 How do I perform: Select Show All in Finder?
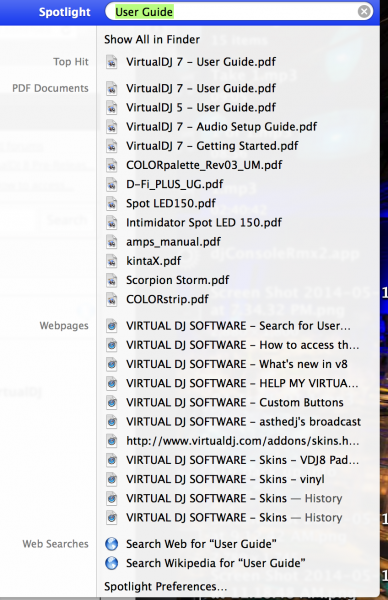152,39
